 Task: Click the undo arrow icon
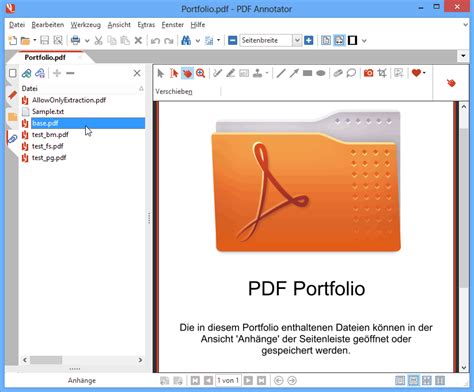coord(155,41)
